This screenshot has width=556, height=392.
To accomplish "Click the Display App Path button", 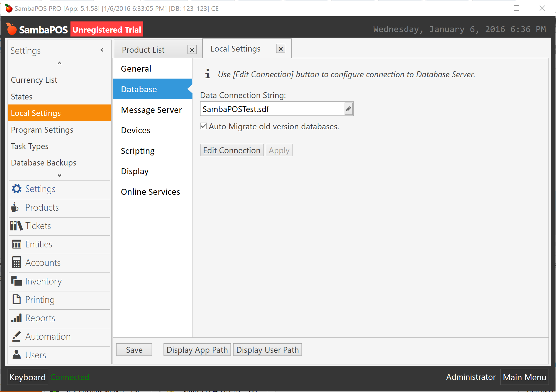I will point(197,350).
